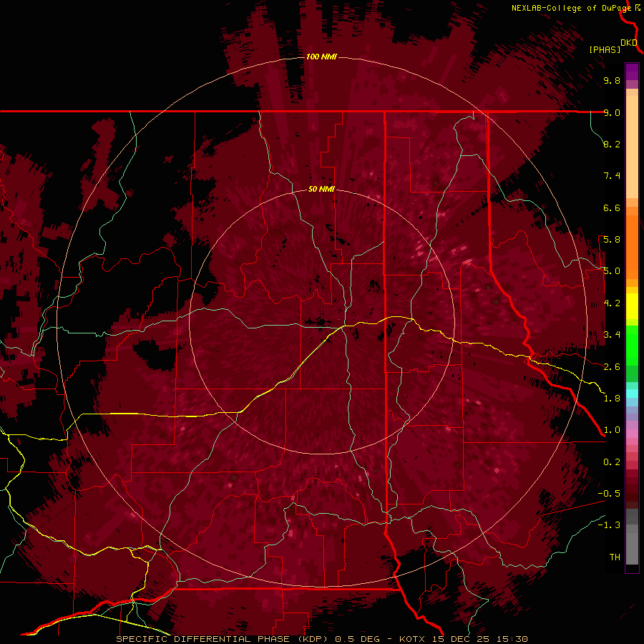
Task: Click the 5.0 scale value
Action: pos(612,271)
